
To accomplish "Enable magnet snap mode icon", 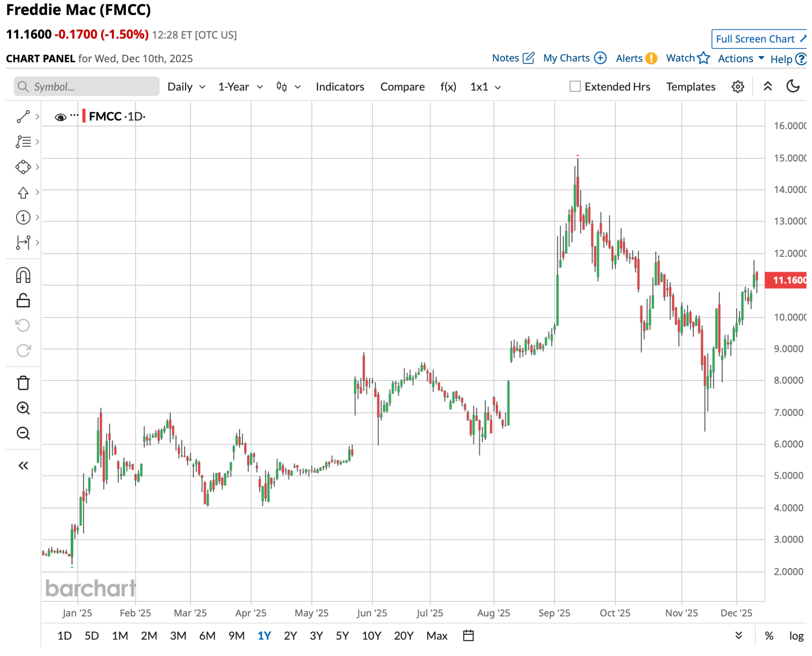I will (23, 275).
